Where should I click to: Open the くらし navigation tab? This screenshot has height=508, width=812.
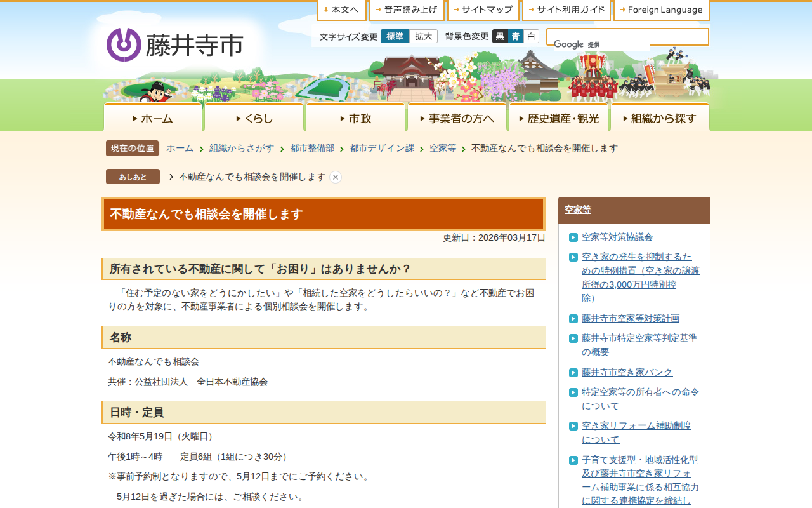click(x=254, y=117)
